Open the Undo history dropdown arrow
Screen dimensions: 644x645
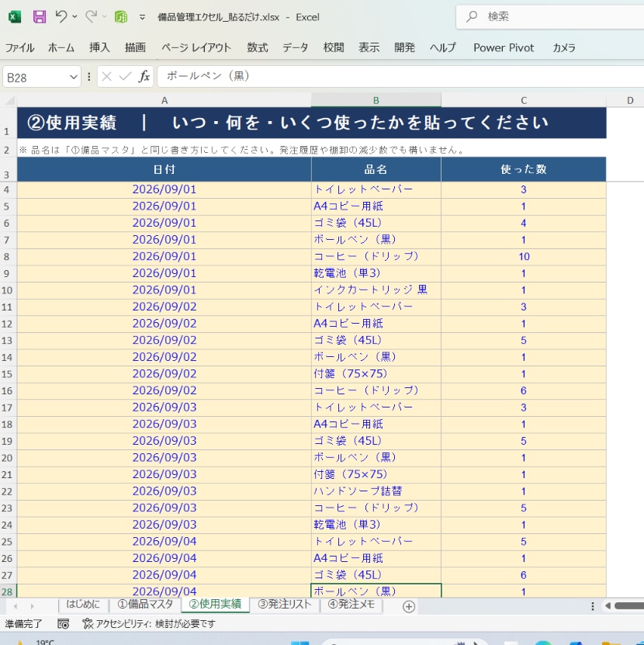point(74,17)
